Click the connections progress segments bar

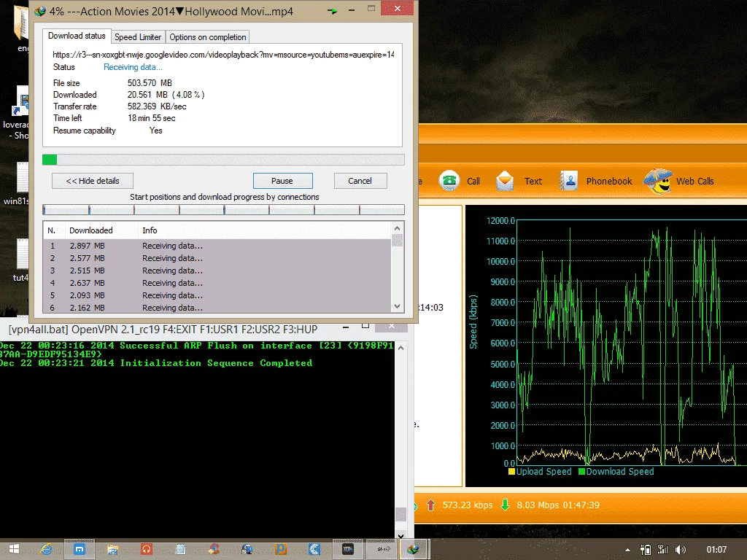223,209
